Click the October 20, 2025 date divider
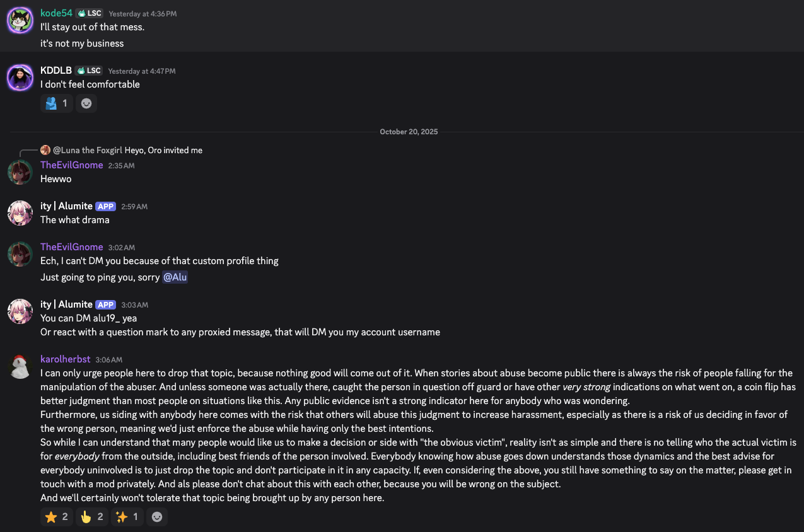 point(409,132)
